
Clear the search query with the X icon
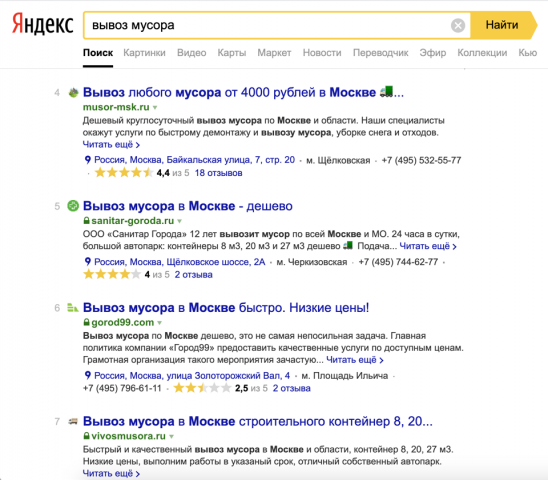pos(458,25)
